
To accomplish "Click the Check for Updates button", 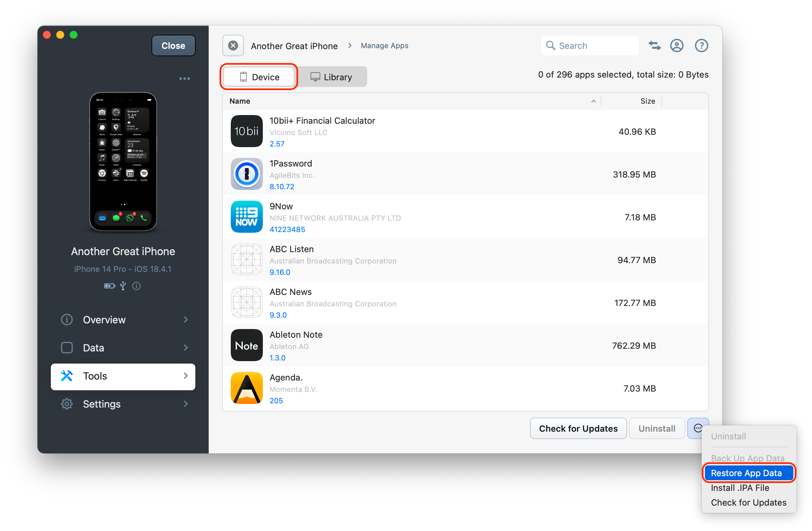I will pyautogui.click(x=578, y=428).
